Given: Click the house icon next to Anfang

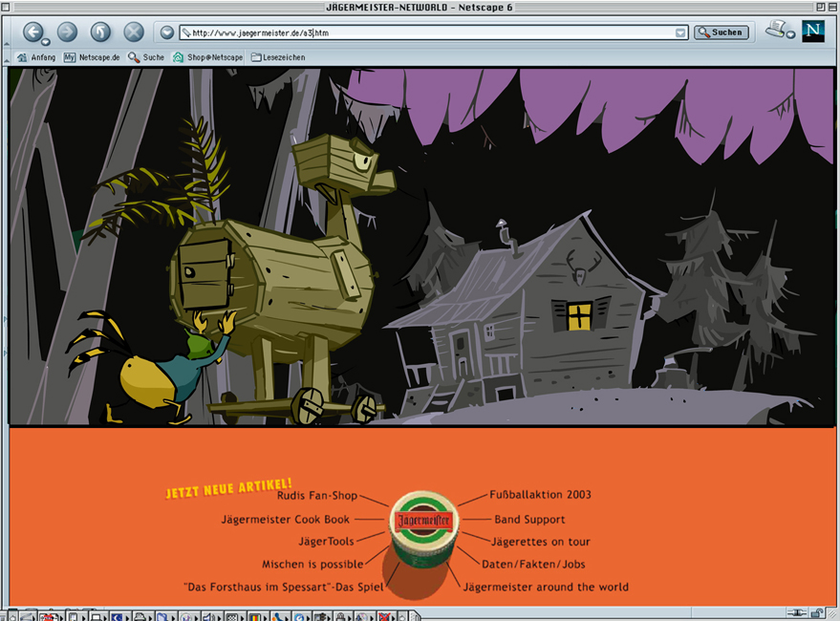Looking at the screenshot, I should click(22, 57).
